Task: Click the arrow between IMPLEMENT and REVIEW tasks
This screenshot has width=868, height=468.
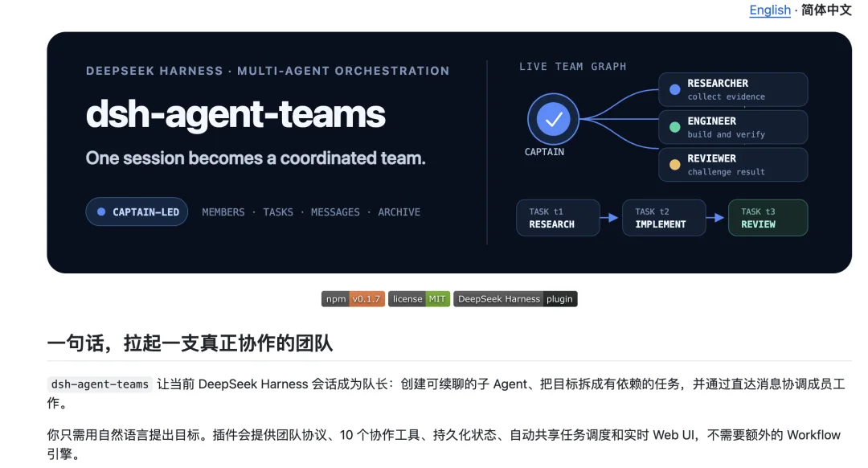Action: tap(716, 218)
